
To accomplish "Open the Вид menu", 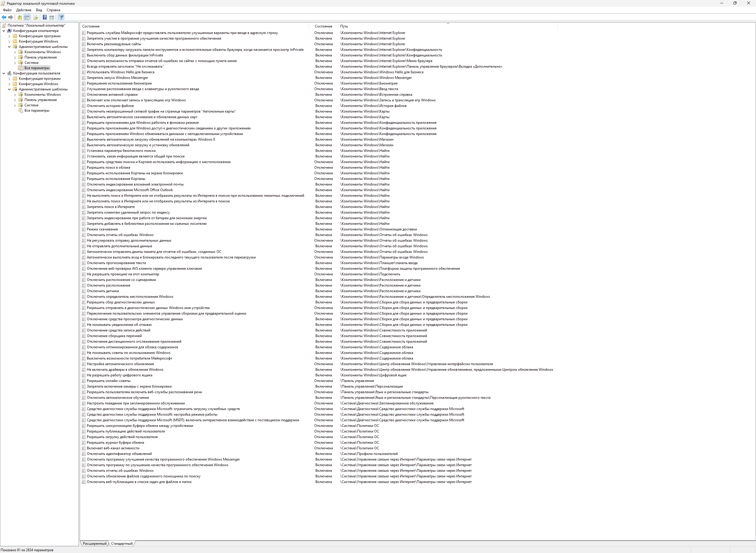I will [39, 10].
